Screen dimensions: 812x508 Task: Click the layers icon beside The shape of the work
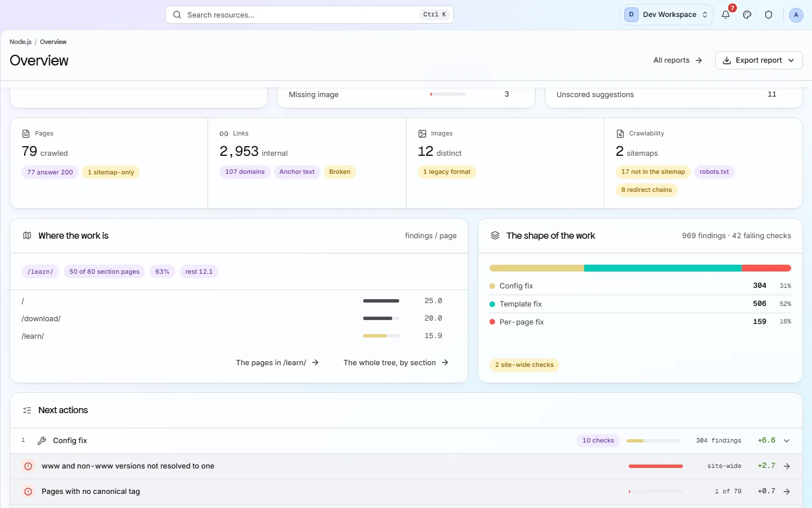[495, 235]
